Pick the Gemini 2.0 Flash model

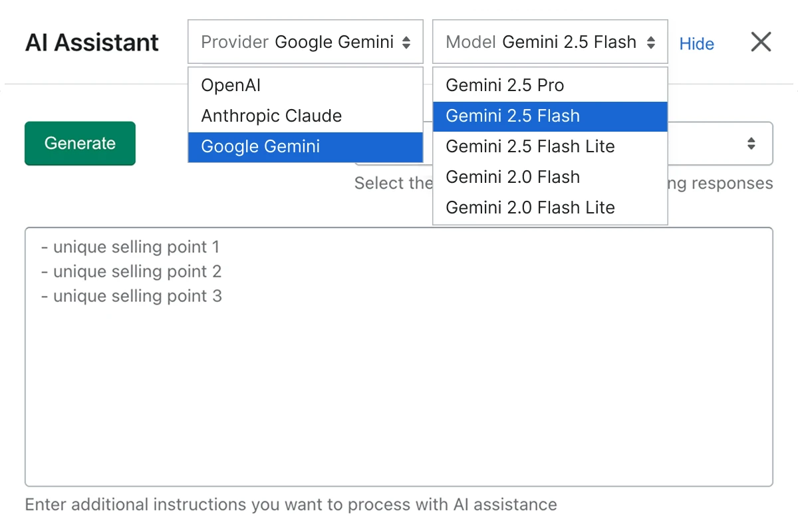513,177
